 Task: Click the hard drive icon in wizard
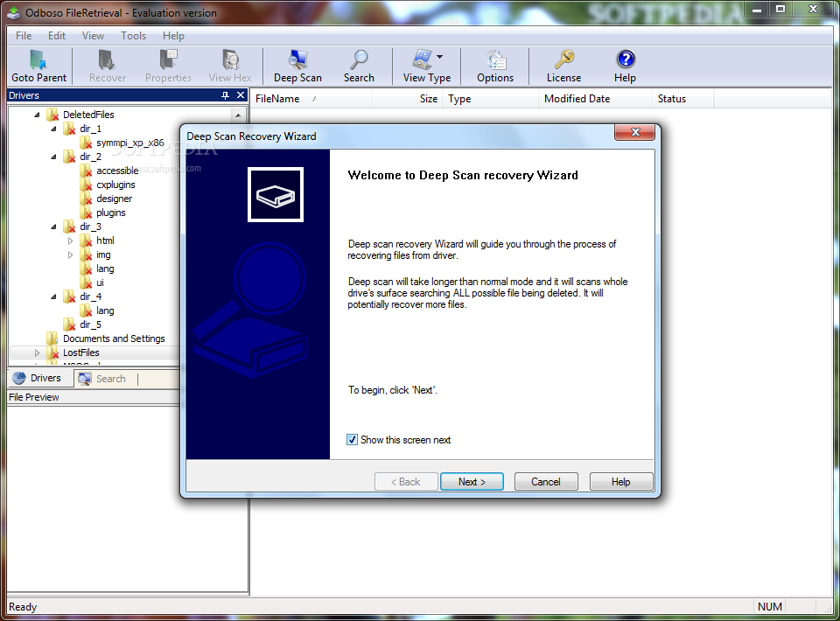[276, 195]
